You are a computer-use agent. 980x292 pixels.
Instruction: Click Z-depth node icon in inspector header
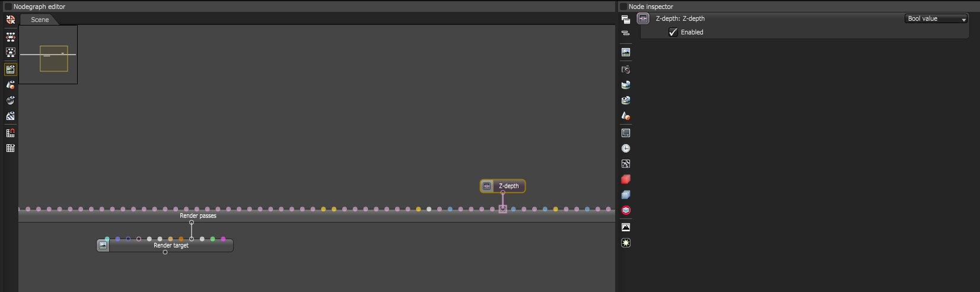[x=643, y=19]
